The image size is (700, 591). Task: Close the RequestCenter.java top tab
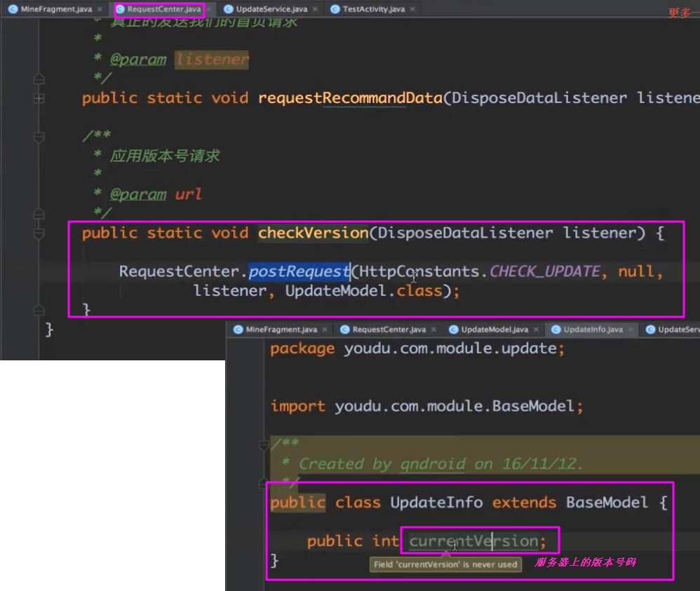click(x=208, y=10)
